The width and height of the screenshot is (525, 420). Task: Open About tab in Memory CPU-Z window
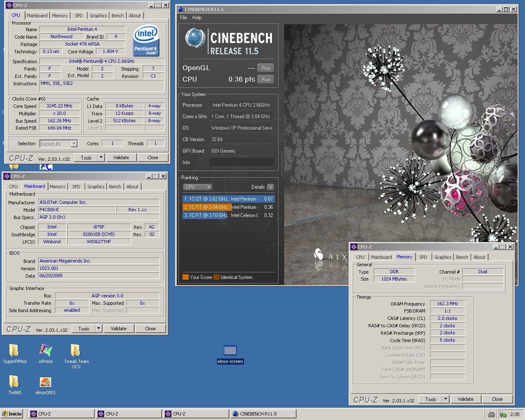tap(479, 257)
